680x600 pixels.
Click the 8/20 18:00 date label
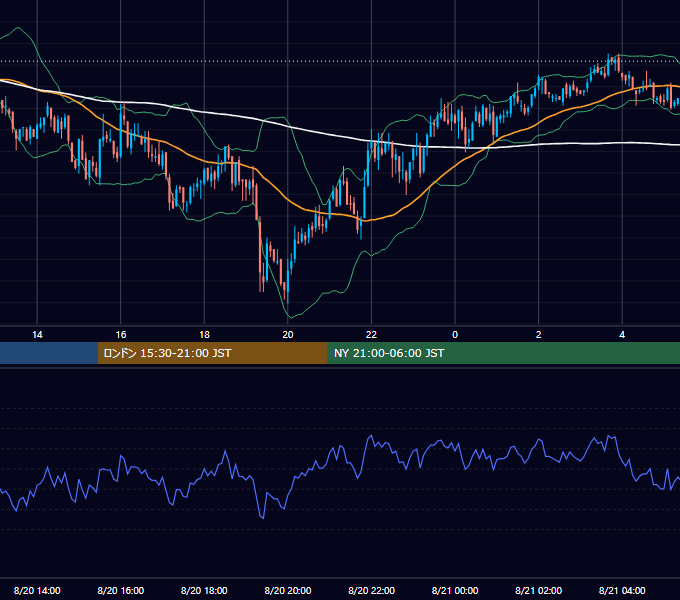tap(204, 590)
